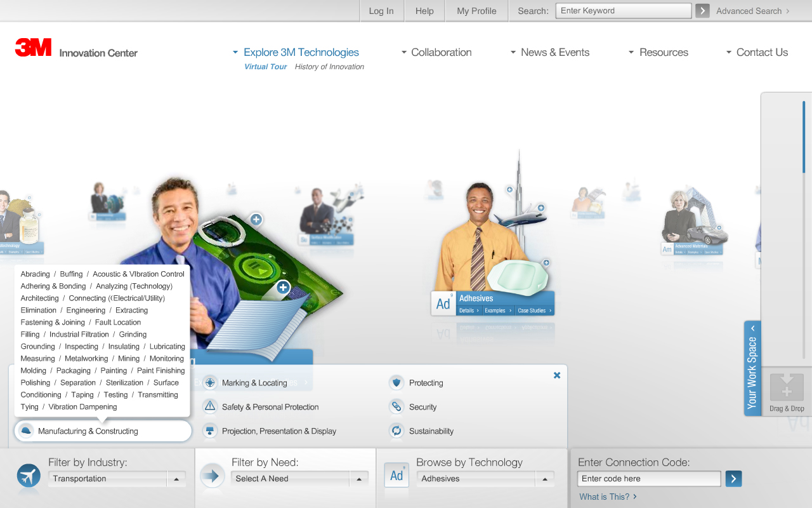The image size is (812, 508).
Task: Click the search go arrow button
Action: click(702, 11)
